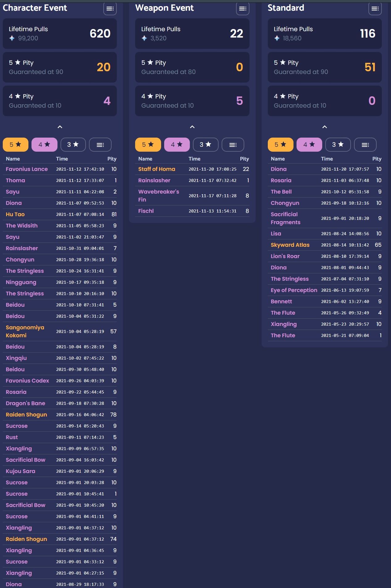Toggle 5-star filter in Character Event
This screenshot has height=588, width=391.
tap(15, 145)
